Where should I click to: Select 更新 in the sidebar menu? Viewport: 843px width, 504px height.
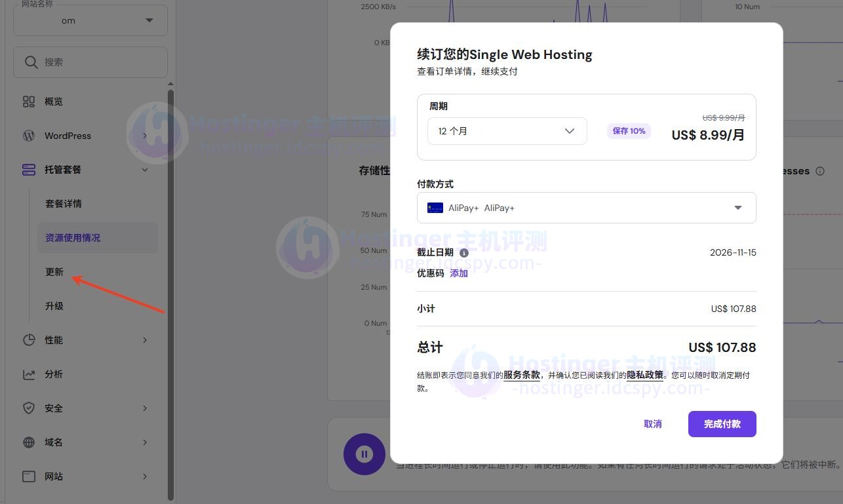[x=54, y=272]
